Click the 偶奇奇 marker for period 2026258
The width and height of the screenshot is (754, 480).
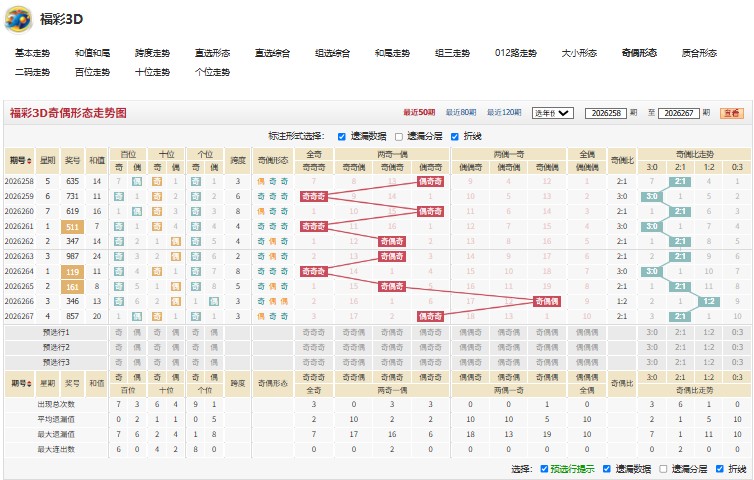pyautogui.click(x=430, y=181)
